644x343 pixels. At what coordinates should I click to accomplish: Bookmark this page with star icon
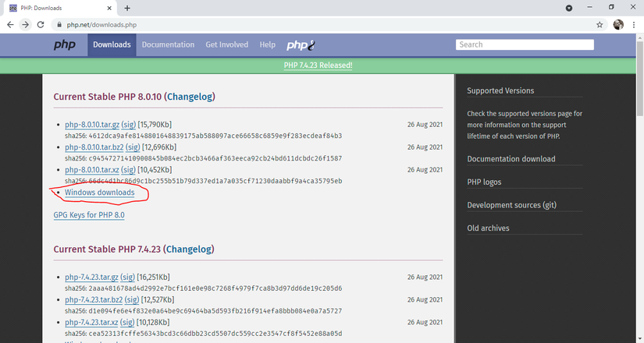tap(600, 25)
